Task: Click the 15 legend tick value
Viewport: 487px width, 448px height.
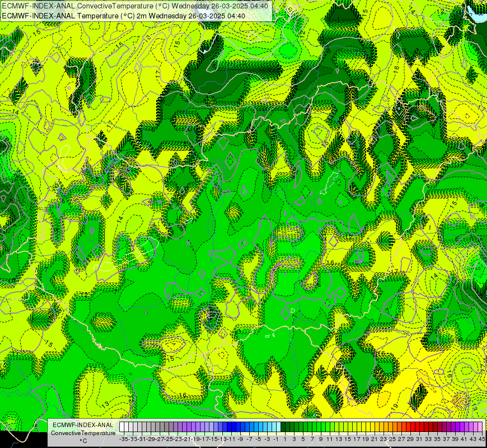Action: 348,439
